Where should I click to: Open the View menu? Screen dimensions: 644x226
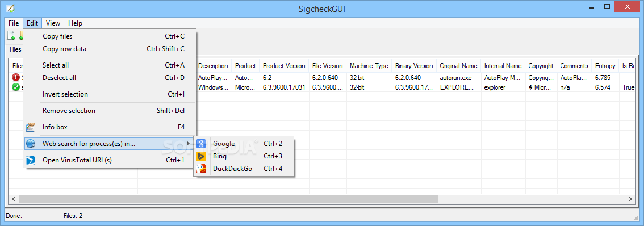tap(53, 23)
